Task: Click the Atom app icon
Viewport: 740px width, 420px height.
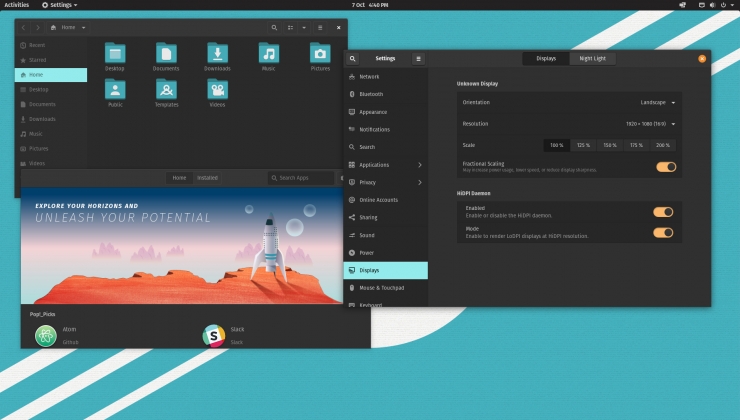Action: click(46, 336)
